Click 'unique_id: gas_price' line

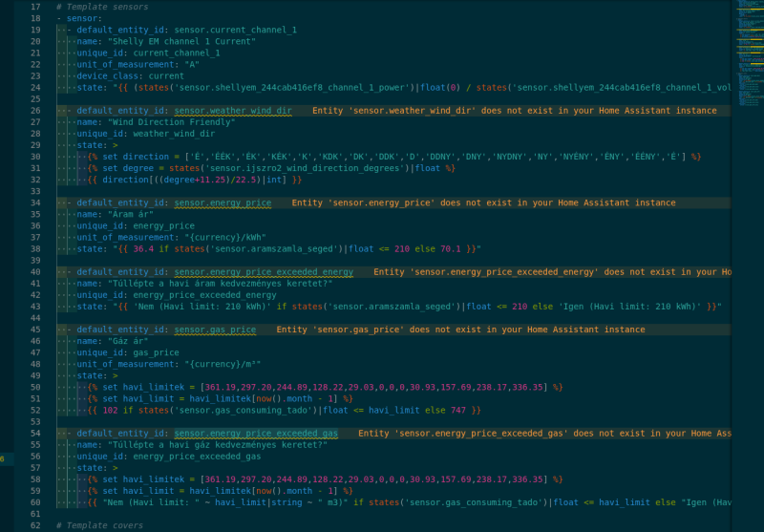coord(128,352)
